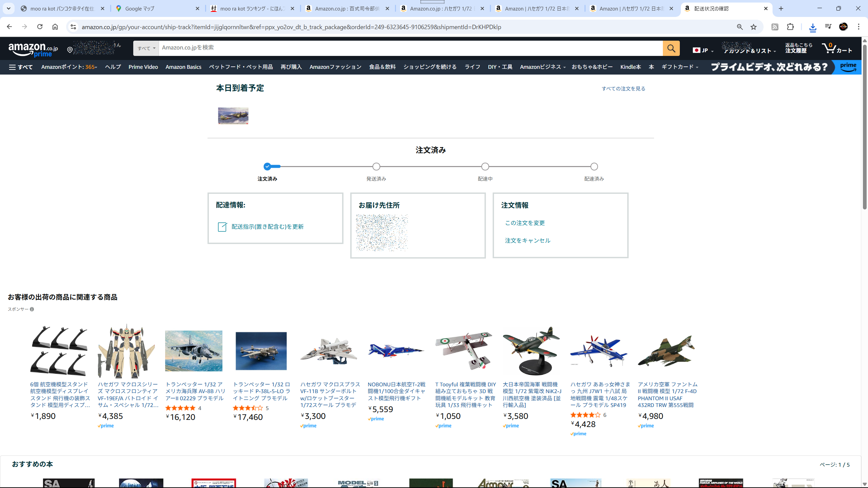Screen dimensions: 868x488
Task: Open the JP language selector dropdown
Action: 703,50
